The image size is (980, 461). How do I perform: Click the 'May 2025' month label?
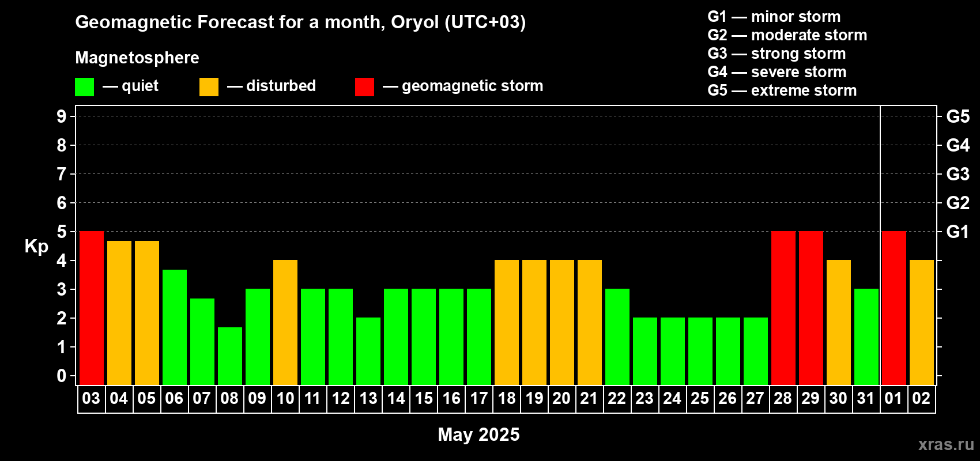[x=478, y=434]
